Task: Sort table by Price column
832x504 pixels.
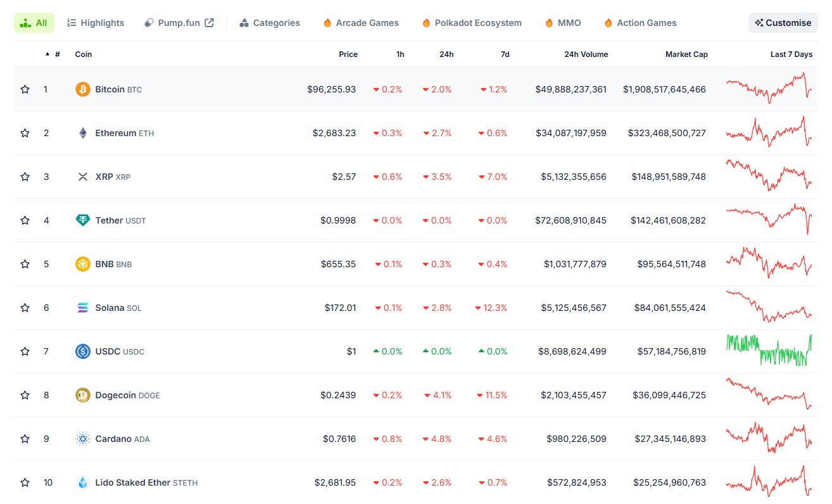Action: pos(348,54)
